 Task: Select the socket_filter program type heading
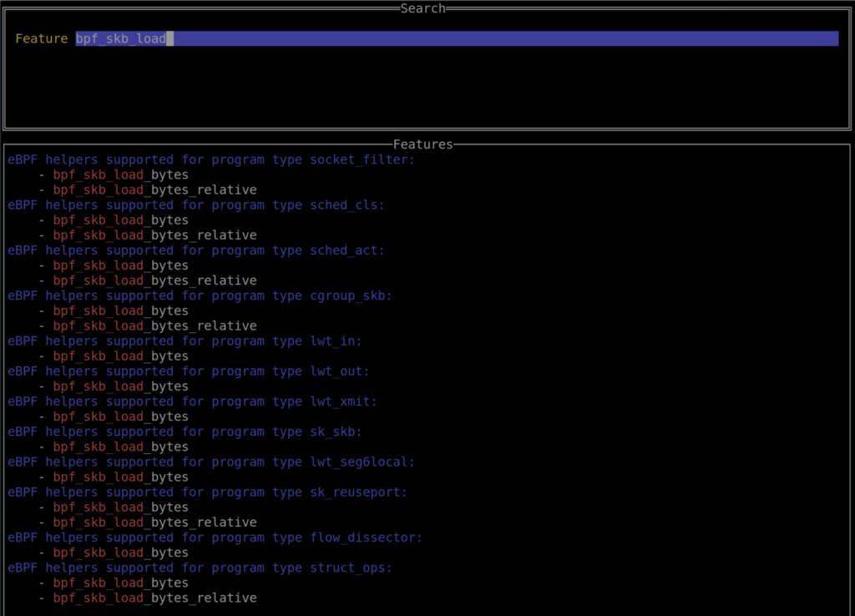pos(209,159)
